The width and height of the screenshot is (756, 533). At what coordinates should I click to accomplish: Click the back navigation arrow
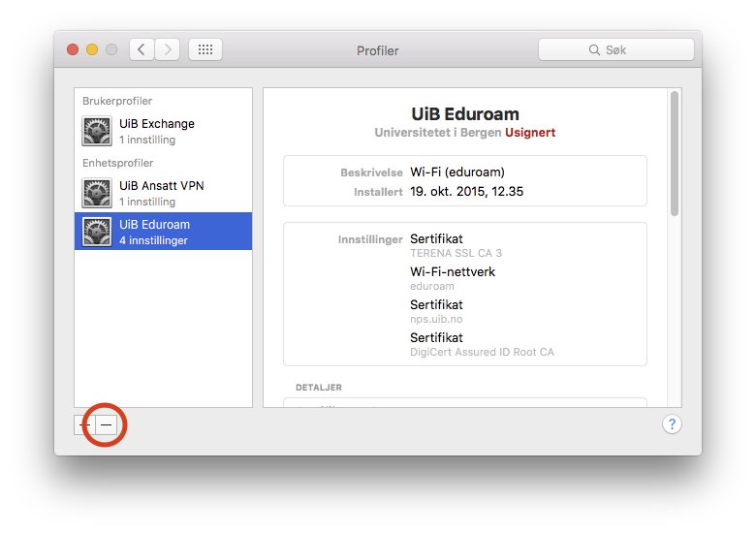(x=142, y=49)
